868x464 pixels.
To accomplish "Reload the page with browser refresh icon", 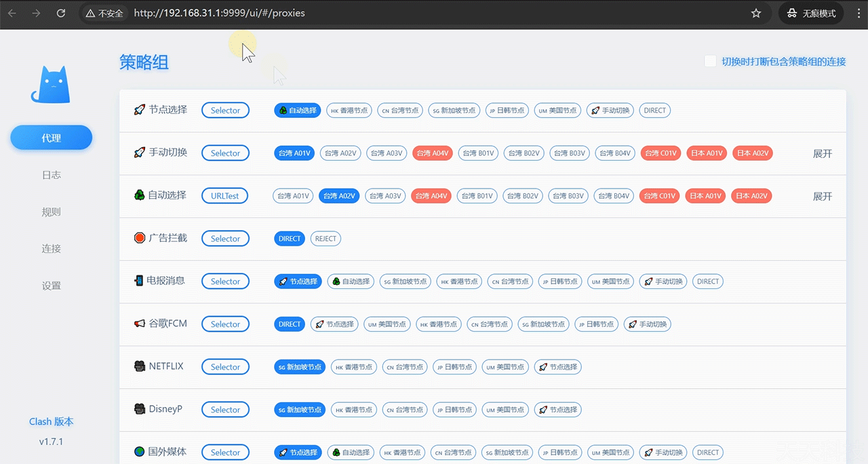I will coord(61,13).
